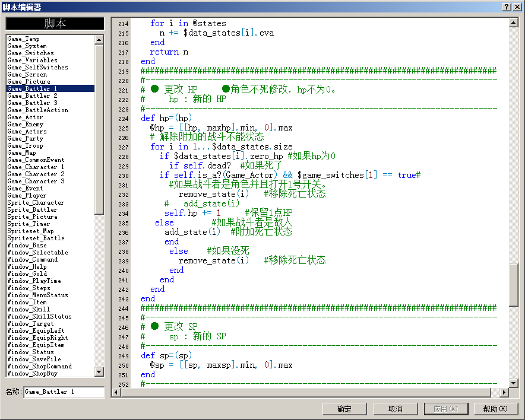The width and height of the screenshot is (525, 420).
Task: Select the Game_Battler 3 script
Action: [50, 103]
